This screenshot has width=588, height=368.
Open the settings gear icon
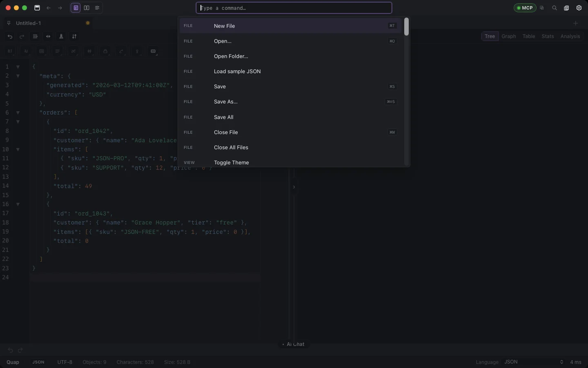(x=579, y=8)
